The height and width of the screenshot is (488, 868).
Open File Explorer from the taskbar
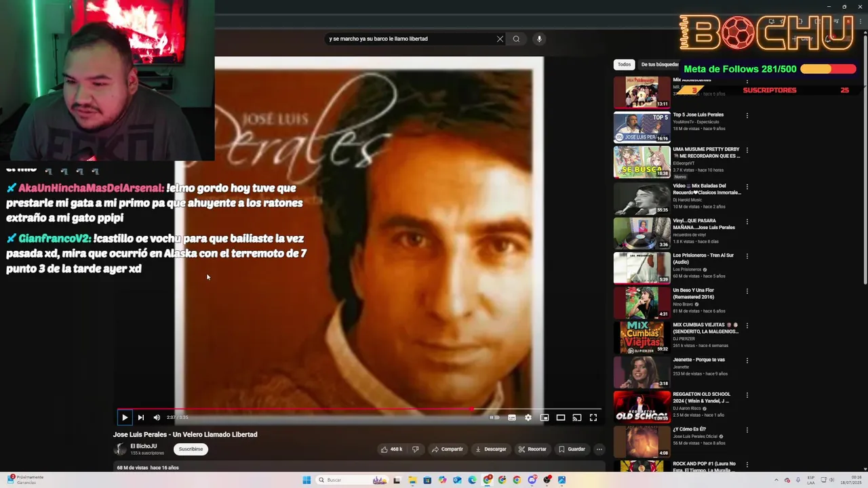(x=412, y=480)
